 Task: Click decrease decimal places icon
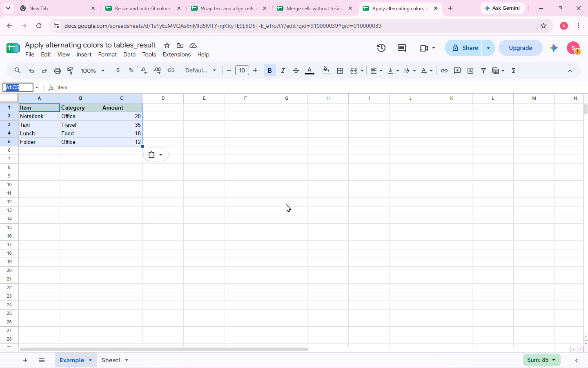click(144, 71)
